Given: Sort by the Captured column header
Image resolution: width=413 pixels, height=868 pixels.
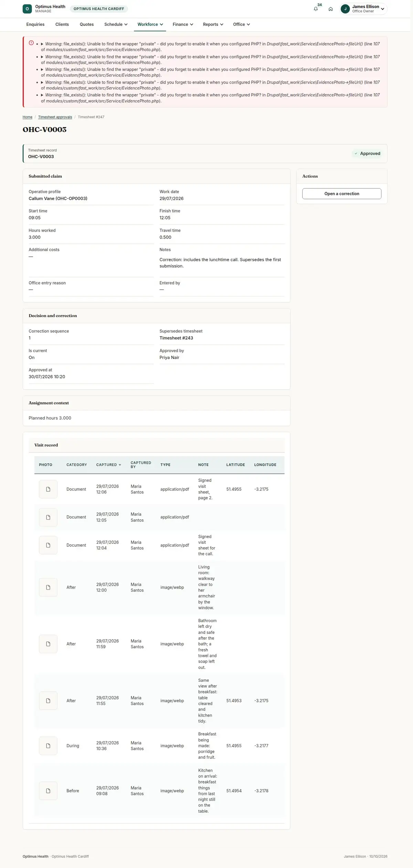Looking at the screenshot, I should click(108, 465).
